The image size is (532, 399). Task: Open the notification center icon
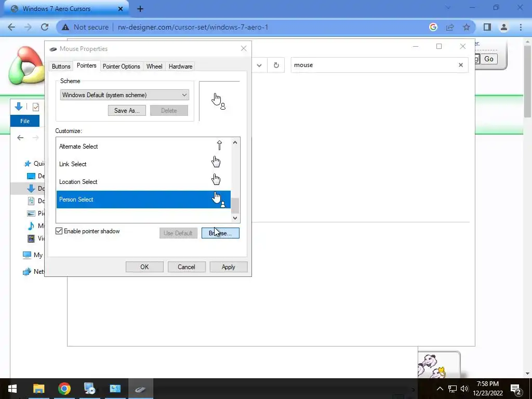(x=516, y=389)
